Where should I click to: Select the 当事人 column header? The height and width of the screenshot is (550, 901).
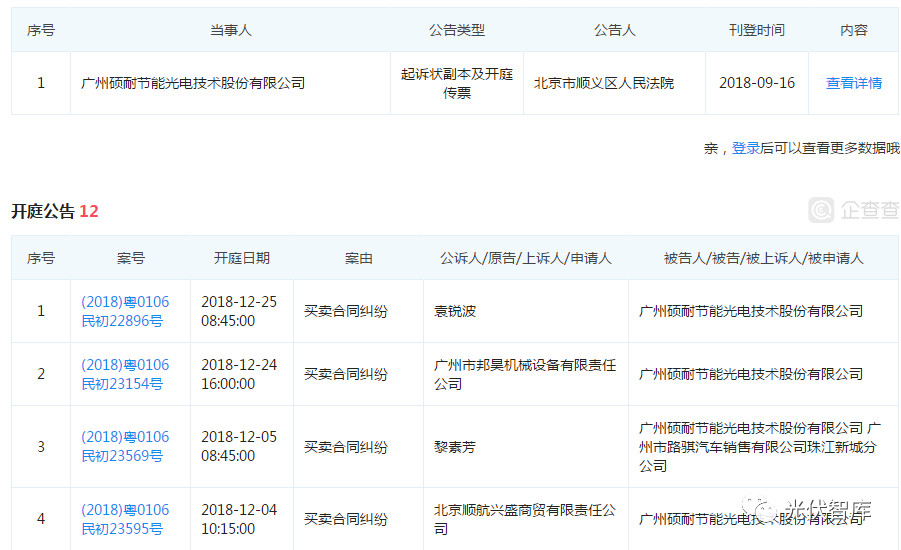230,30
